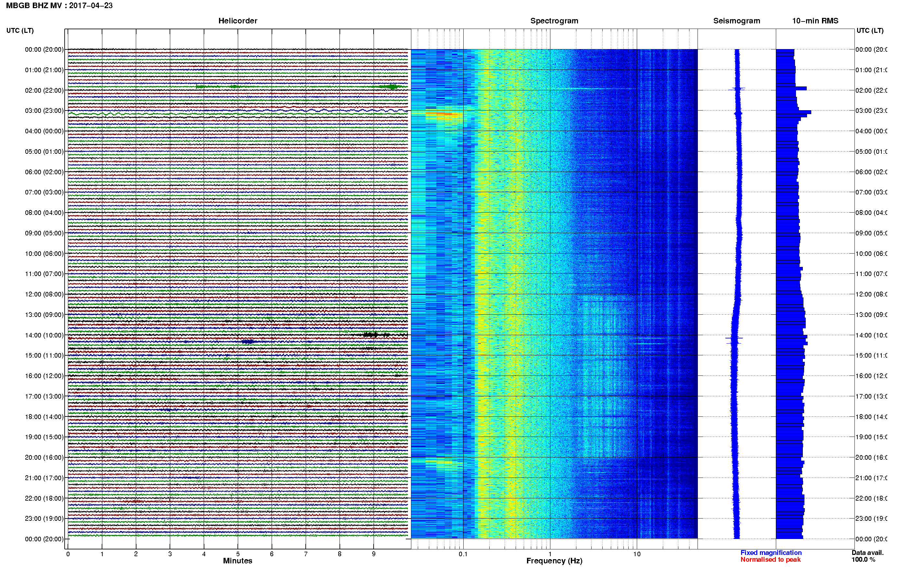This screenshot has height=578, width=924.
Task: Click the minute 9 tick label on helicorder axis
Action: [374, 554]
